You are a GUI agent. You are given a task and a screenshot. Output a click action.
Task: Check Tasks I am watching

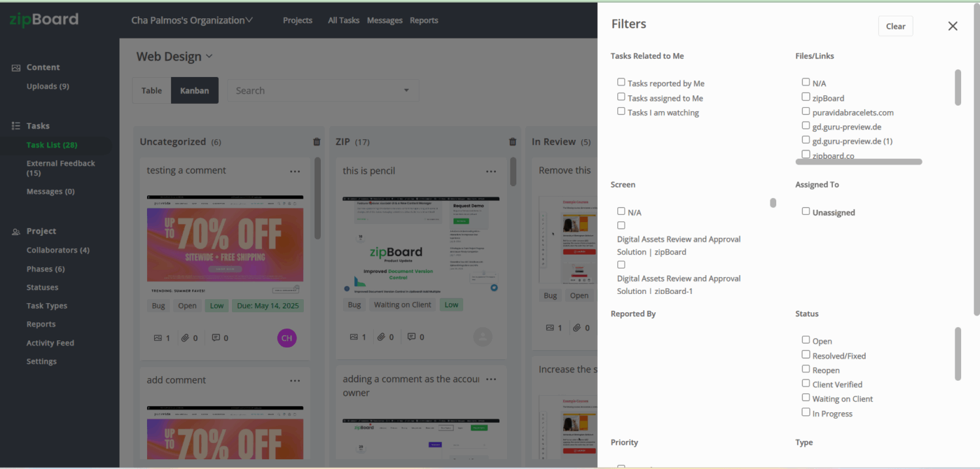click(621, 111)
